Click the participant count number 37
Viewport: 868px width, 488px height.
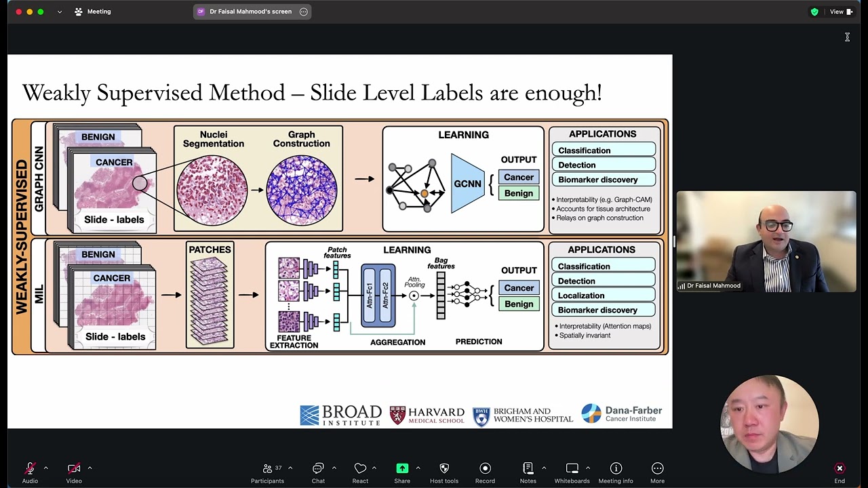(278, 468)
